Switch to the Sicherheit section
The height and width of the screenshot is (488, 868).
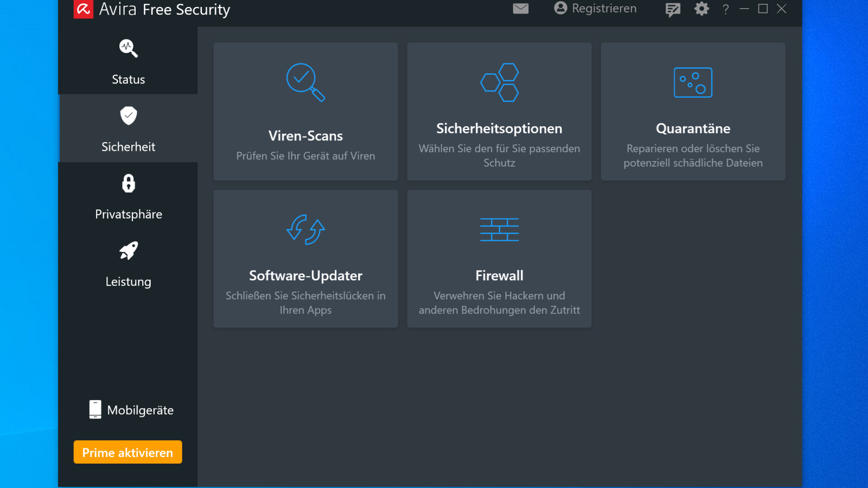[x=127, y=129]
